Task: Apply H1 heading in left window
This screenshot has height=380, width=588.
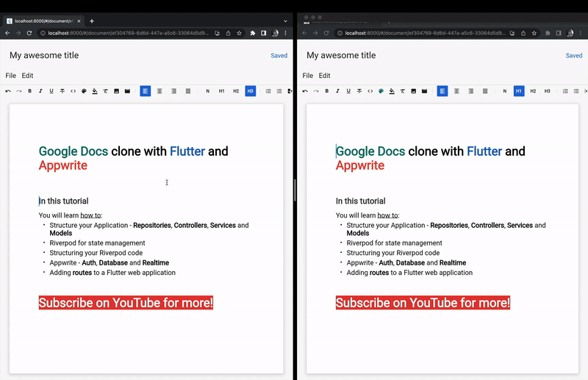Action: [222, 91]
